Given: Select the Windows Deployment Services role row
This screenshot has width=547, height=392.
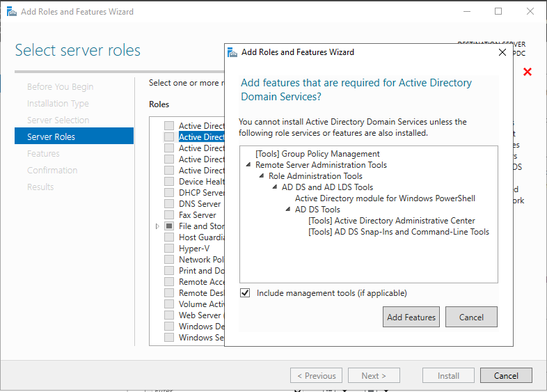Looking at the screenshot, I should [x=201, y=327].
